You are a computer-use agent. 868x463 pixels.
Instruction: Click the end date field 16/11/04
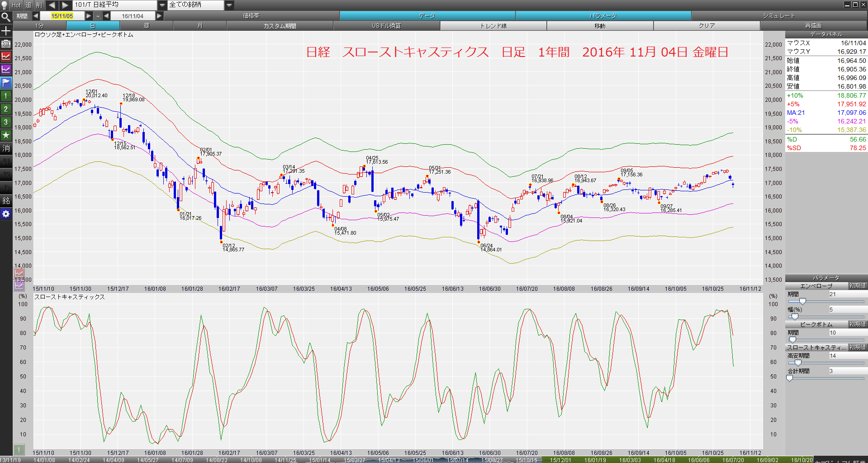pyautogui.click(x=133, y=16)
